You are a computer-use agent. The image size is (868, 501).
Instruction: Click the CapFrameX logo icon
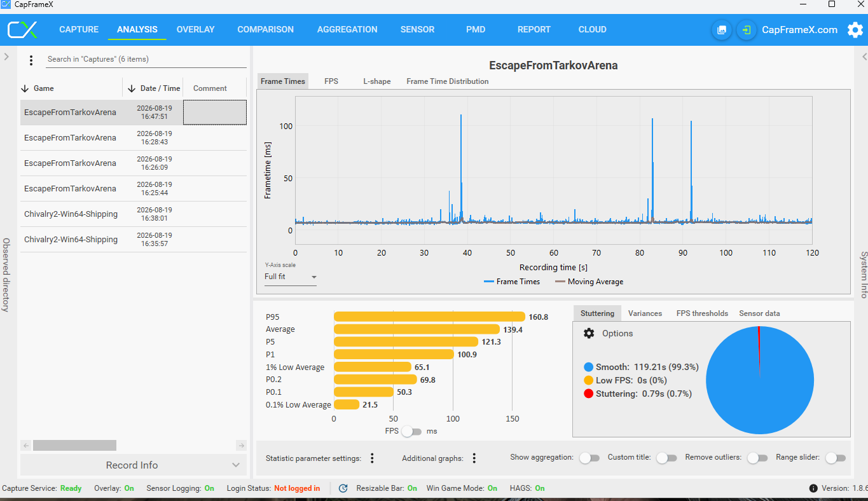(22, 29)
